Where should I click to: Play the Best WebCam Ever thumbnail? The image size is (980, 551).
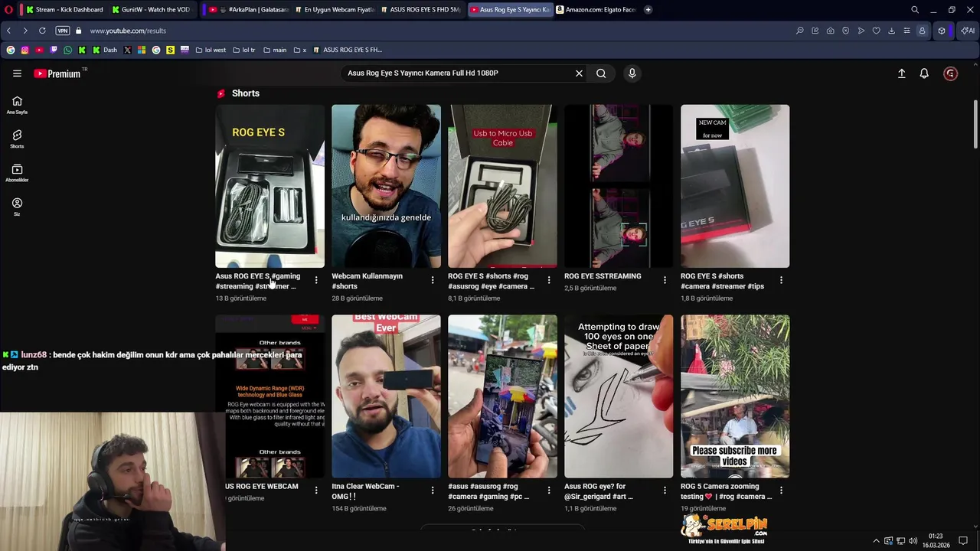[x=386, y=396]
